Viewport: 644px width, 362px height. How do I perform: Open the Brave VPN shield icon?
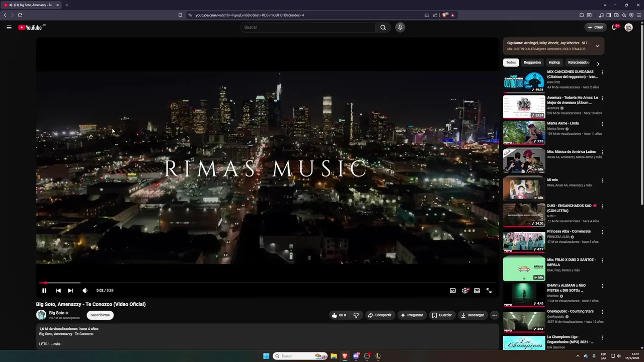click(631, 15)
